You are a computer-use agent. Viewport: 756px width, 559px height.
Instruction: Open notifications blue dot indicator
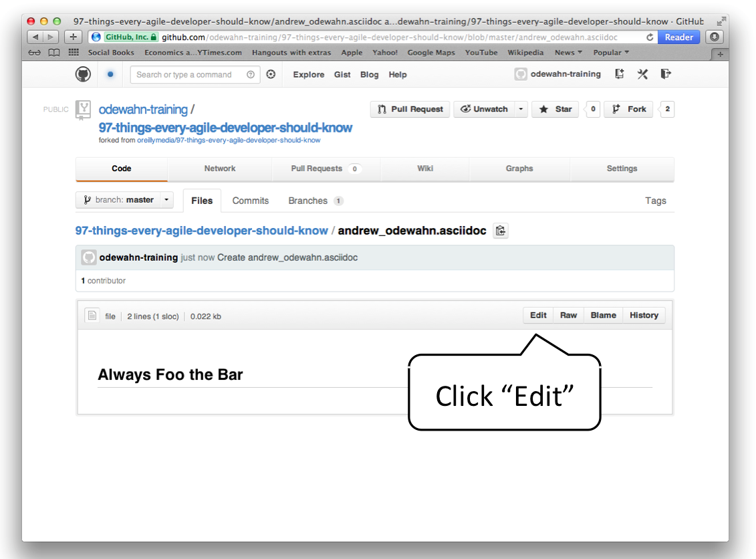(110, 74)
